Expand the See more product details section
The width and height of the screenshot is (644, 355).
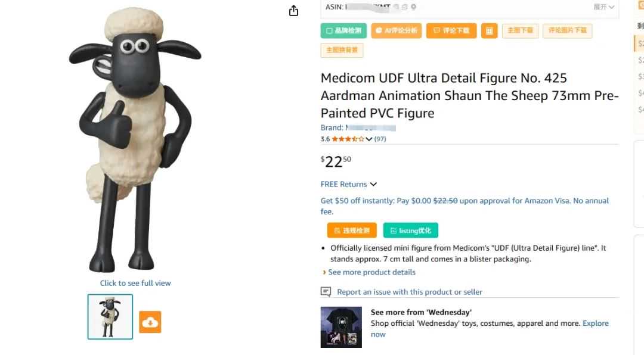tap(372, 272)
